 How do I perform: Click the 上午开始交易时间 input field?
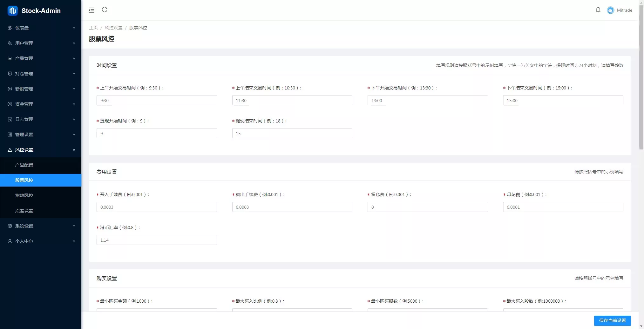157,101
